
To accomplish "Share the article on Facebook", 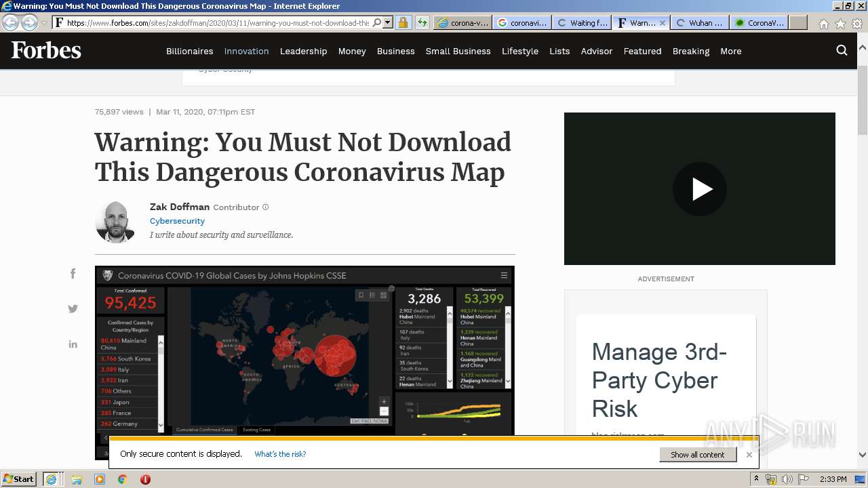I will tap(73, 274).
